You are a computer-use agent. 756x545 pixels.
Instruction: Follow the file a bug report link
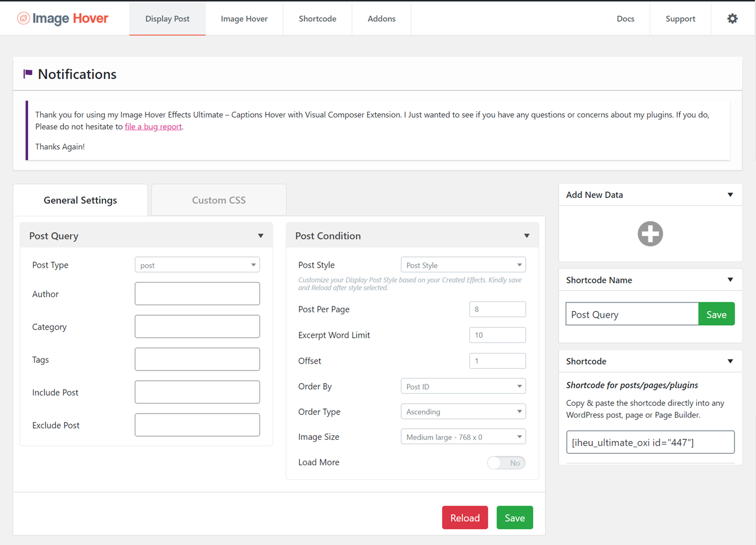(x=154, y=126)
